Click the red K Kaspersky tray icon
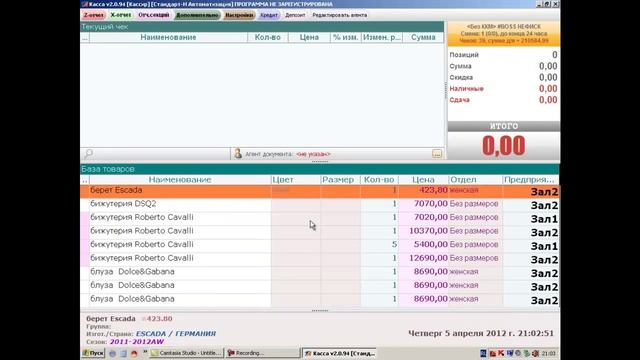The height and width of the screenshot is (360, 640). [501, 353]
